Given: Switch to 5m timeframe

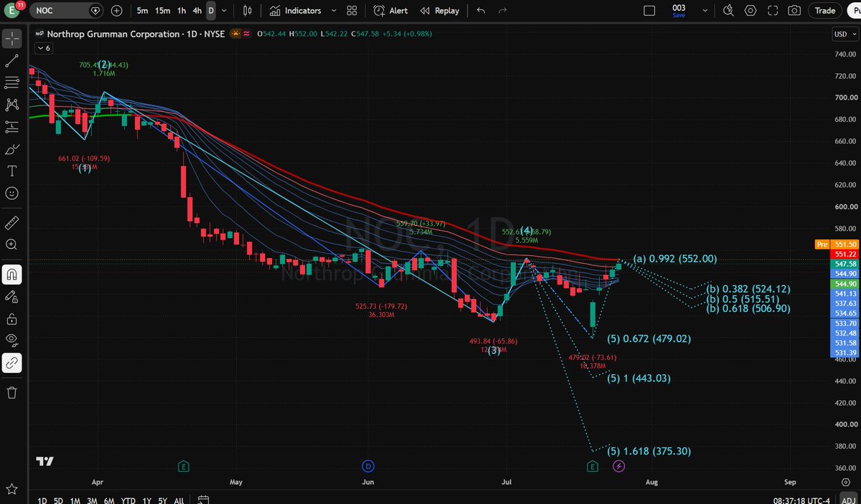Looking at the screenshot, I should [143, 11].
